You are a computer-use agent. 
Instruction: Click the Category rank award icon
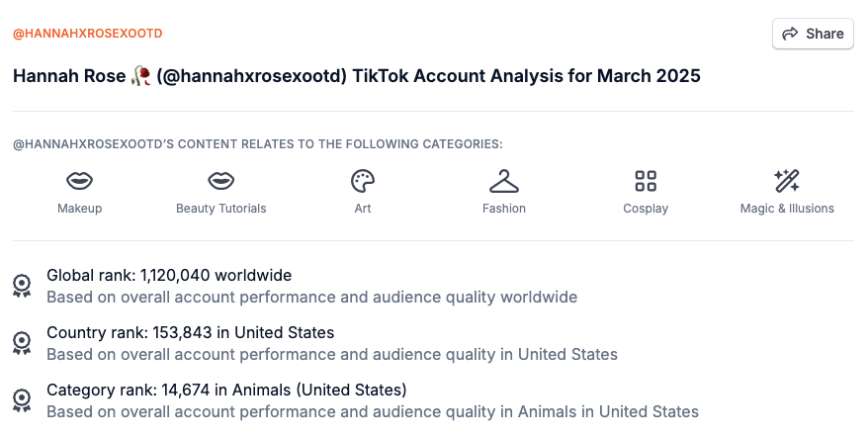(22, 400)
